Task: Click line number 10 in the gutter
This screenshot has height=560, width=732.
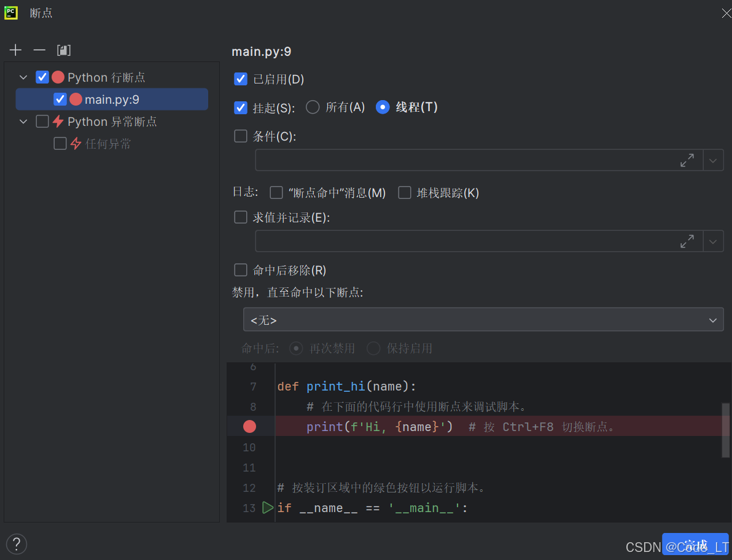Action: click(249, 447)
